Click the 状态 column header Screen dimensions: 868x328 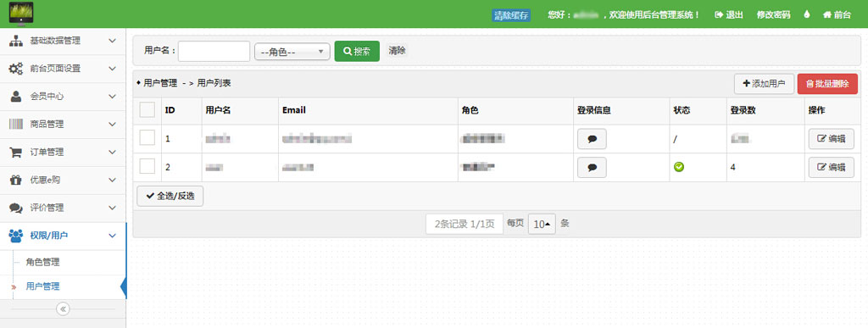(682, 110)
